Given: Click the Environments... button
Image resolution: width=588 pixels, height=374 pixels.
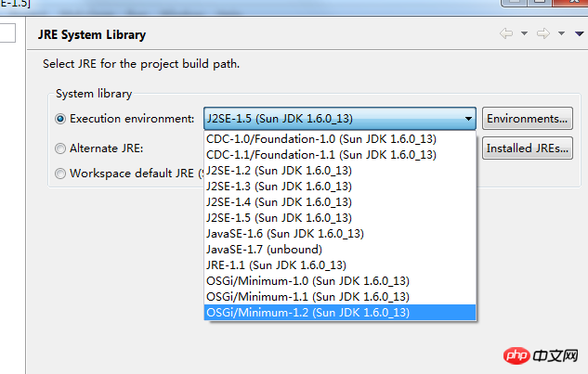Looking at the screenshot, I should pyautogui.click(x=528, y=119).
